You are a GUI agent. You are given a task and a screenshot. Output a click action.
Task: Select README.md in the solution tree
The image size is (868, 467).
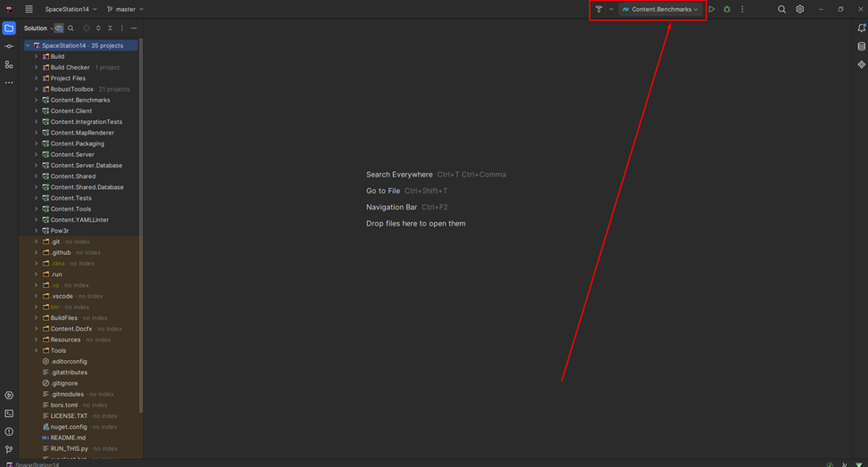point(68,438)
